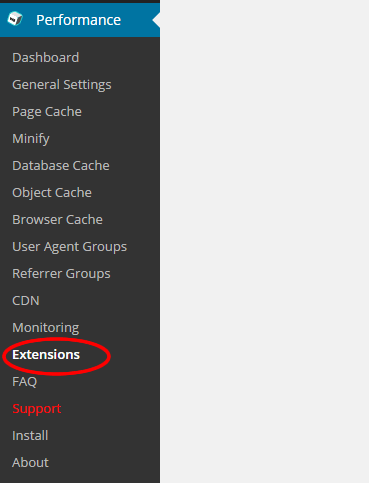Select the CDN menu item
Screen dimensions: 369x483
26,301
